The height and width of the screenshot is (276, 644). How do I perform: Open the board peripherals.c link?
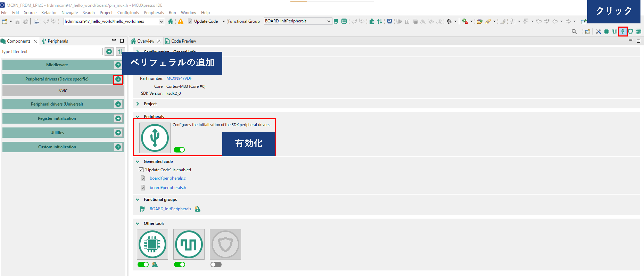(x=167, y=178)
